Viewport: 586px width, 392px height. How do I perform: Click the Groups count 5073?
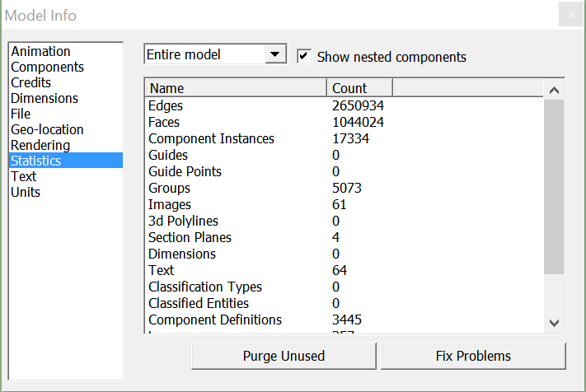point(347,188)
